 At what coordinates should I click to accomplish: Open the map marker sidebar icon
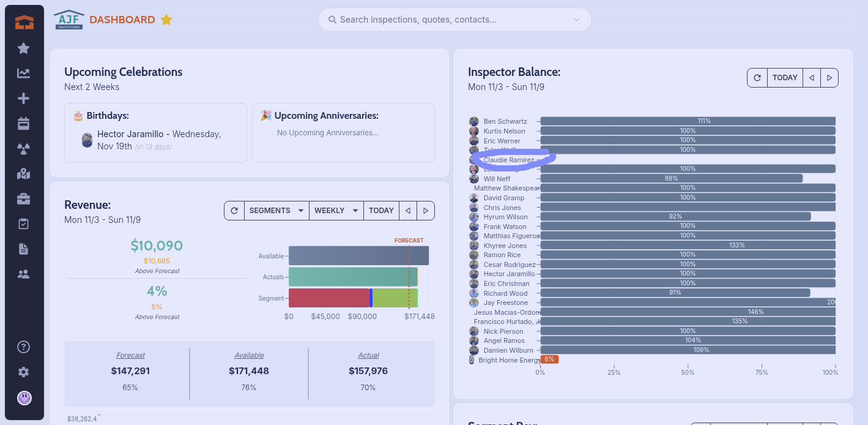24,174
